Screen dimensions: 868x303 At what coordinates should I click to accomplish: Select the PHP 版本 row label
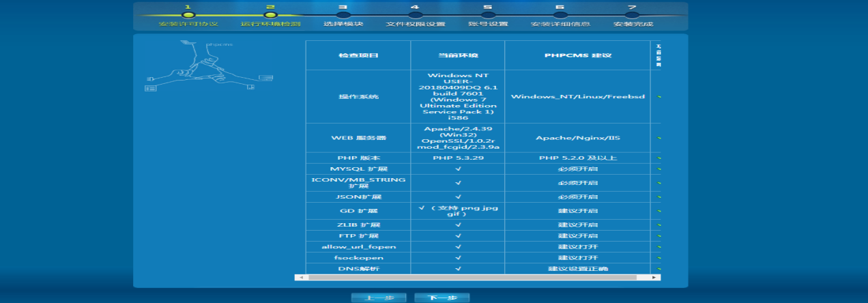(358, 158)
